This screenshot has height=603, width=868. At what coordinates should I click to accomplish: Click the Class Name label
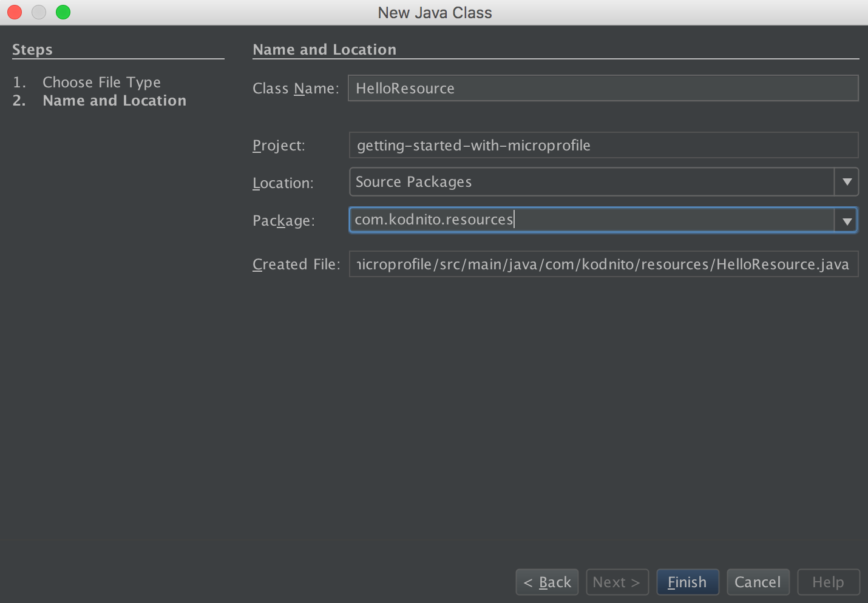[x=296, y=89]
